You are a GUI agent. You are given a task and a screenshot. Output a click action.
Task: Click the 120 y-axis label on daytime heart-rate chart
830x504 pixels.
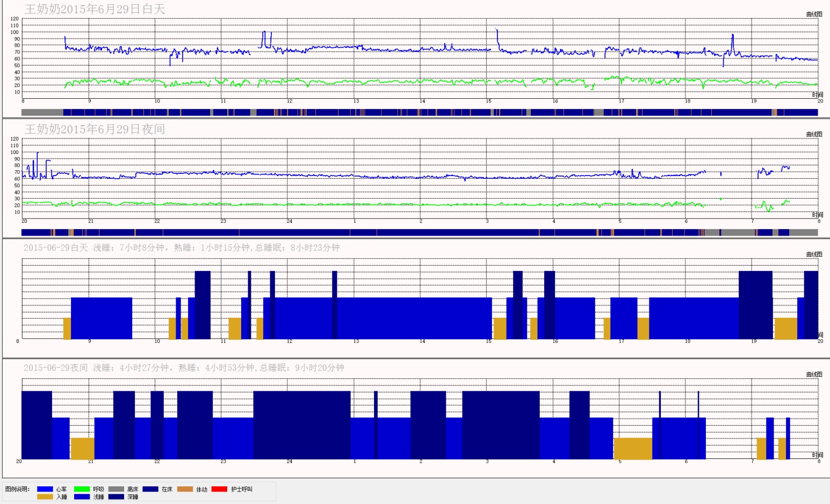tap(15, 19)
